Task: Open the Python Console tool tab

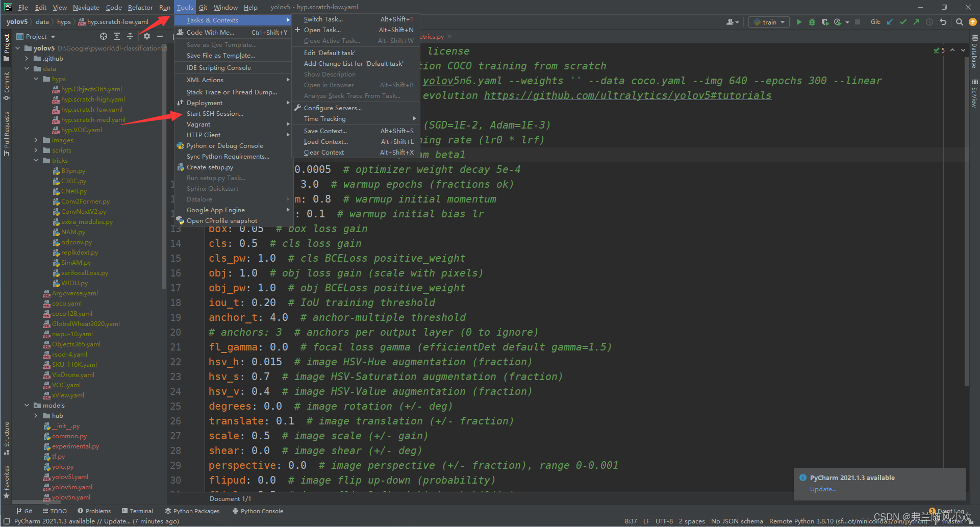Action: pos(258,511)
